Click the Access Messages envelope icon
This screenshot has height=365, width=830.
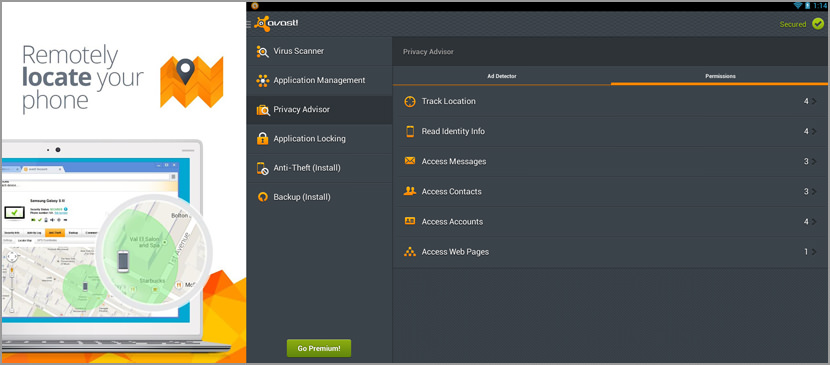point(410,161)
